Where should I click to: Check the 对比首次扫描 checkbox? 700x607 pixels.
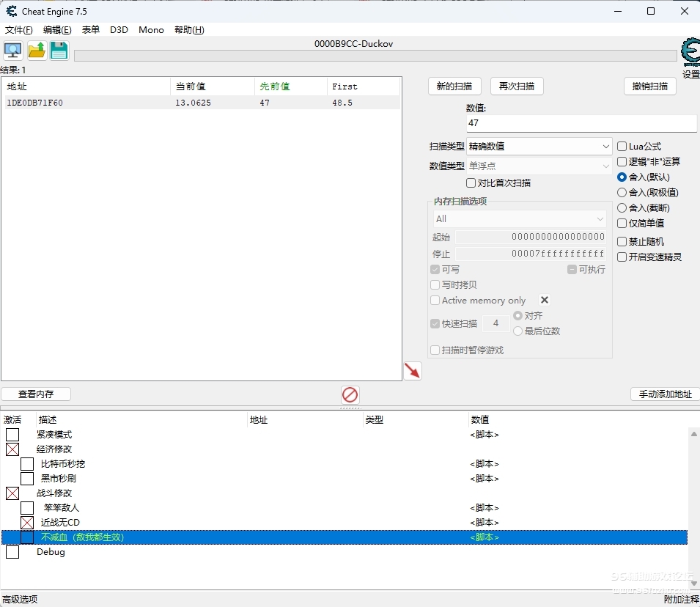pyautogui.click(x=471, y=183)
